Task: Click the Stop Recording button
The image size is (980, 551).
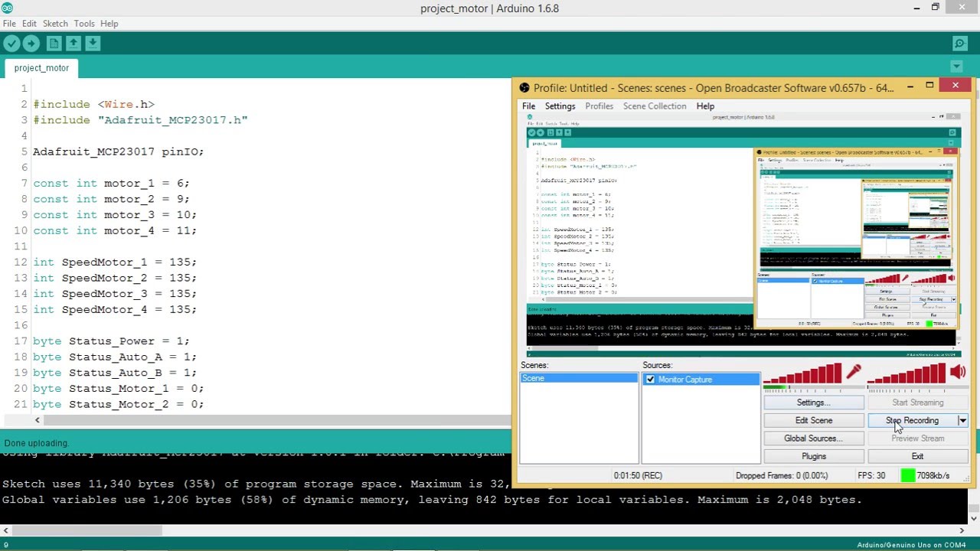Action: point(912,421)
